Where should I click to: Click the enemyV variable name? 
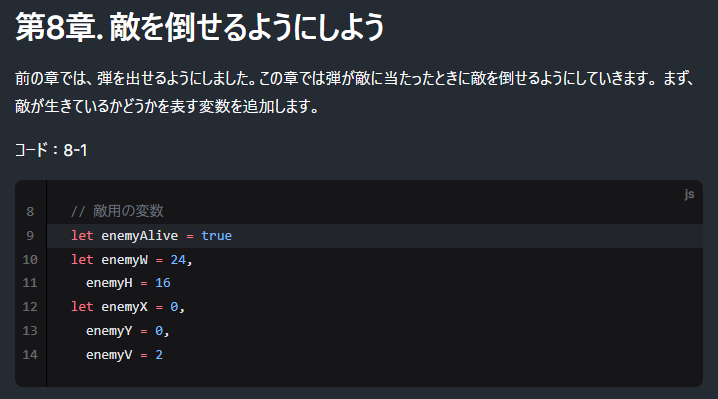point(109,355)
